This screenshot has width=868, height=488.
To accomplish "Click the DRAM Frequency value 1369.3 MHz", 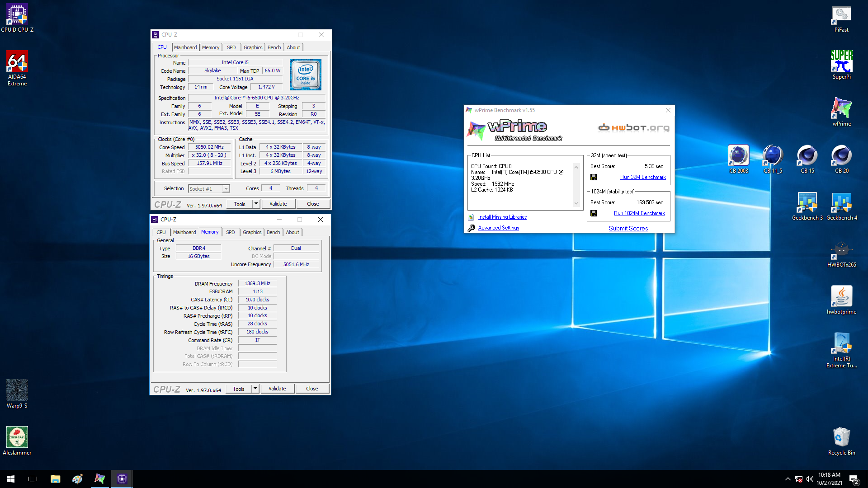I will [x=257, y=284].
